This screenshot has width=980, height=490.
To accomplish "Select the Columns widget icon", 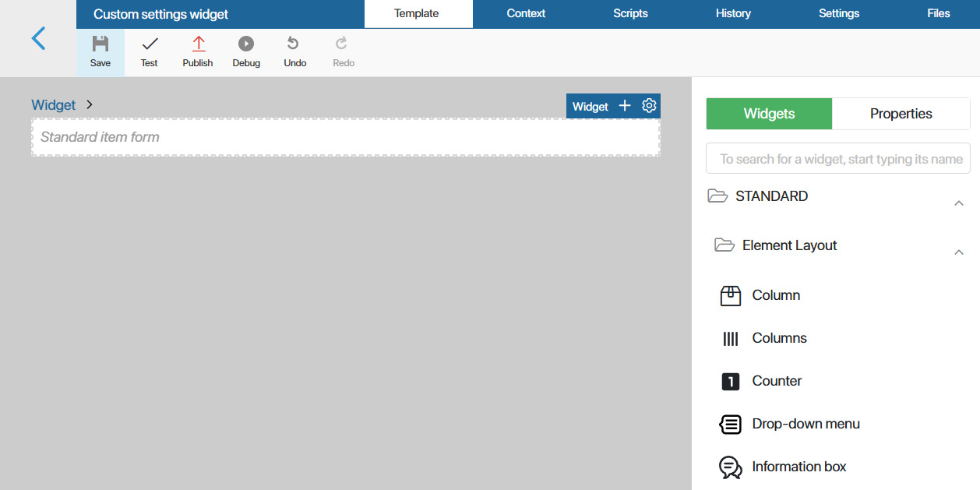I will [730, 338].
